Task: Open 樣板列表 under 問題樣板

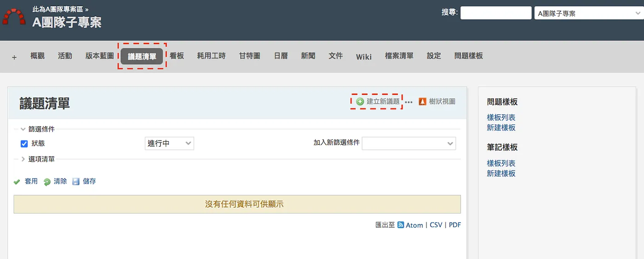Action: click(x=501, y=118)
